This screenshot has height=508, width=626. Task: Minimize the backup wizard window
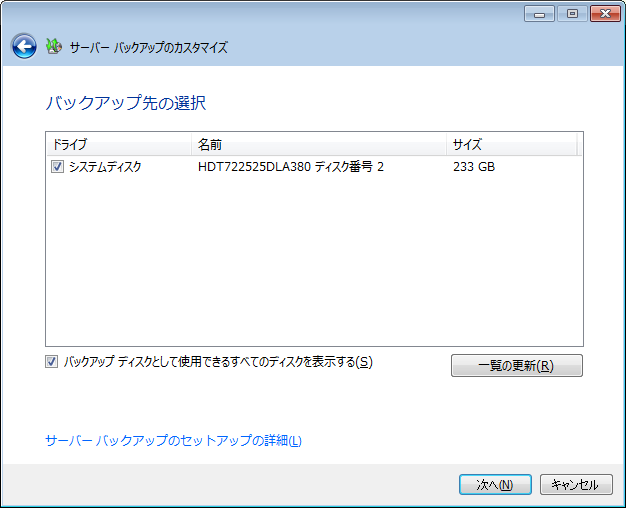(x=539, y=14)
